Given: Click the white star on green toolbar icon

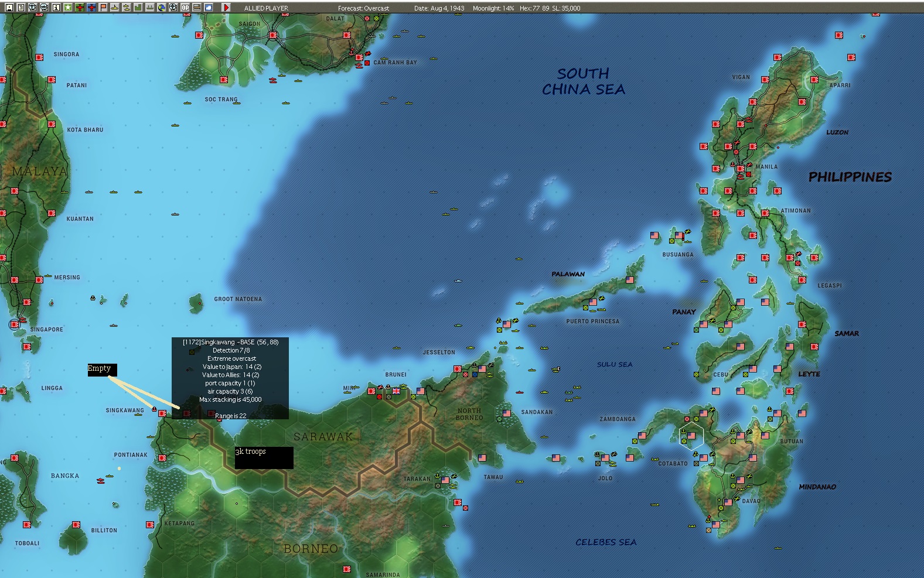Looking at the screenshot, I should (68, 8).
